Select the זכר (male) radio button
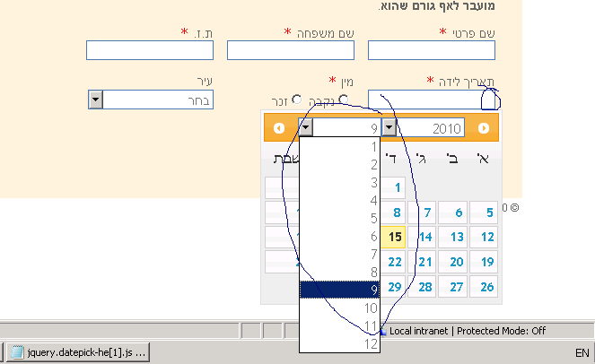The height and width of the screenshot is (364, 595). coord(296,100)
